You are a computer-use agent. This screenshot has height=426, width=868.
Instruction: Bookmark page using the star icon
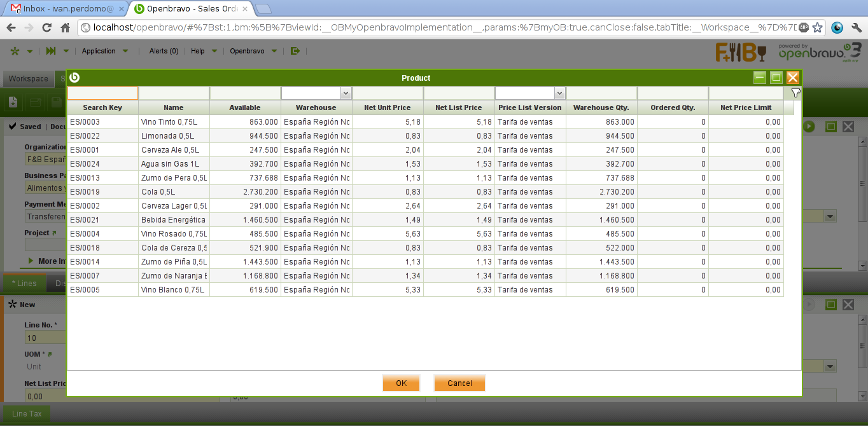point(818,27)
